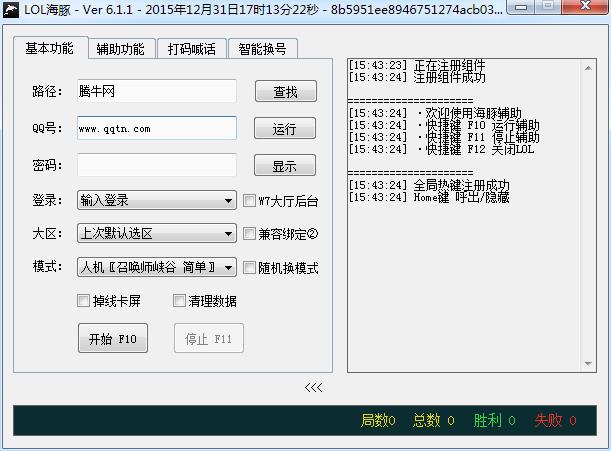Screen dimensions: 611x451
Task: Open the 登录 method dropdown
Action: pos(156,200)
